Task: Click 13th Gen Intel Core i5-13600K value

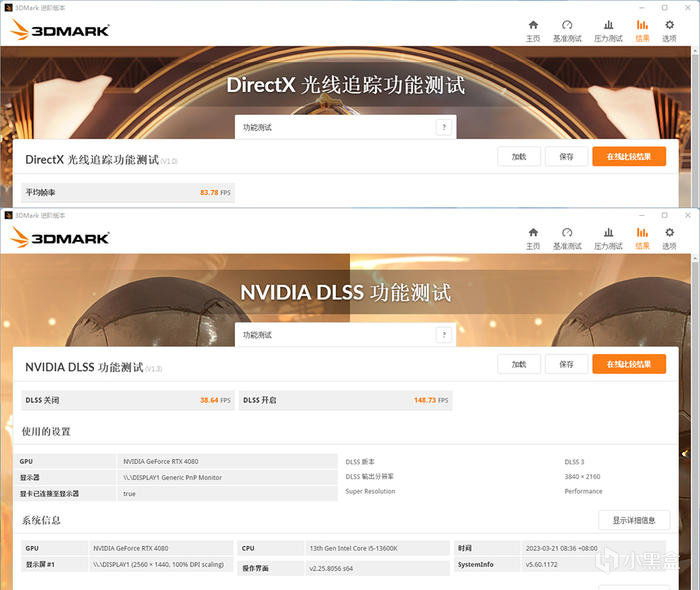Action: coord(354,548)
